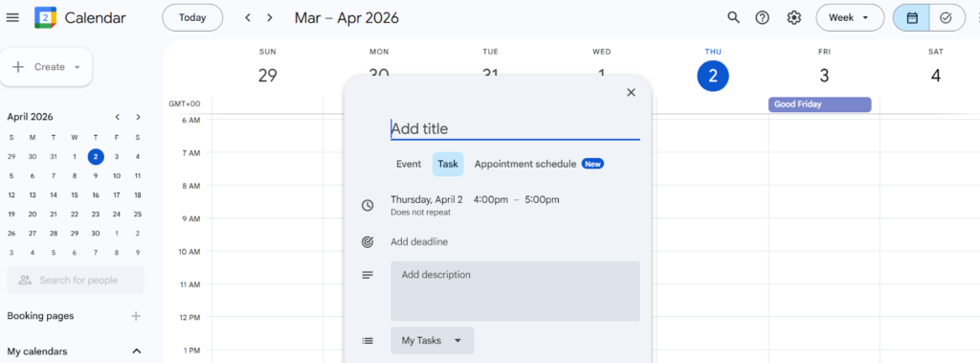Image resolution: width=980 pixels, height=363 pixels.
Task: Click the Add deadline link
Action: (x=419, y=241)
